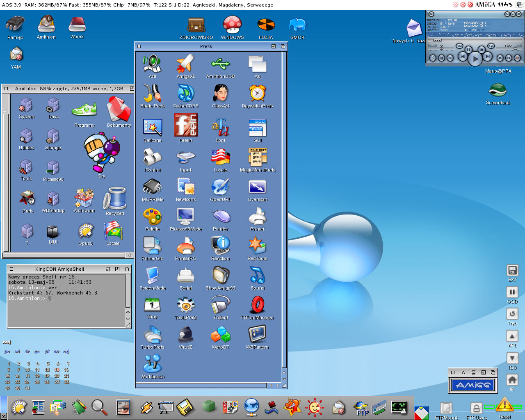The height and width of the screenshot is (420, 525).
Task: Open the DaywatchPrefs alarm clock icon
Action: point(257,93)
